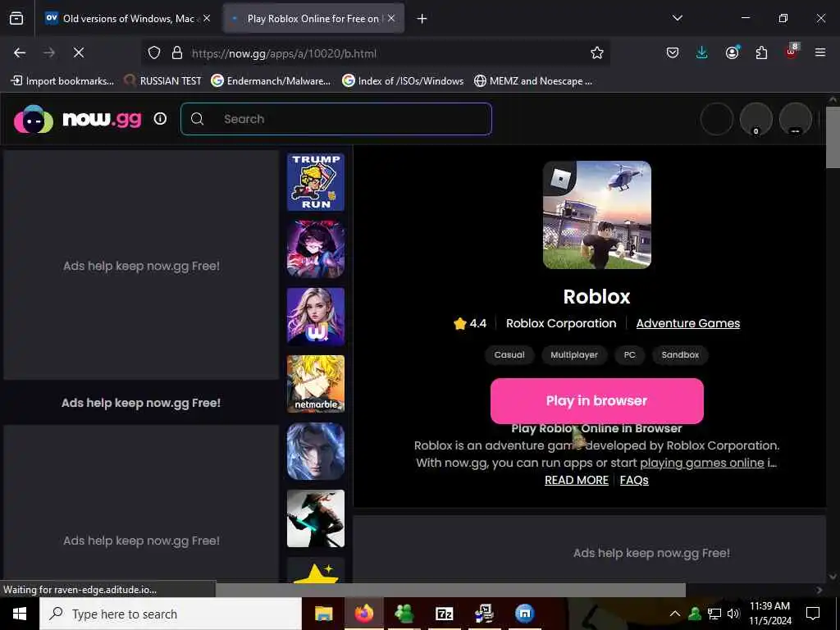
Task: Follow playing games online link
Action: pyautogui.click(x=702, y=463)
